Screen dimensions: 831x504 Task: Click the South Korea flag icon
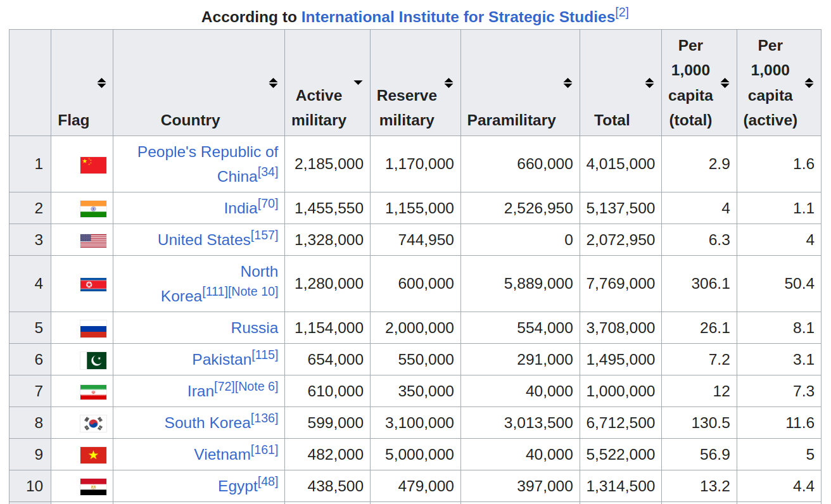[93, 424]
